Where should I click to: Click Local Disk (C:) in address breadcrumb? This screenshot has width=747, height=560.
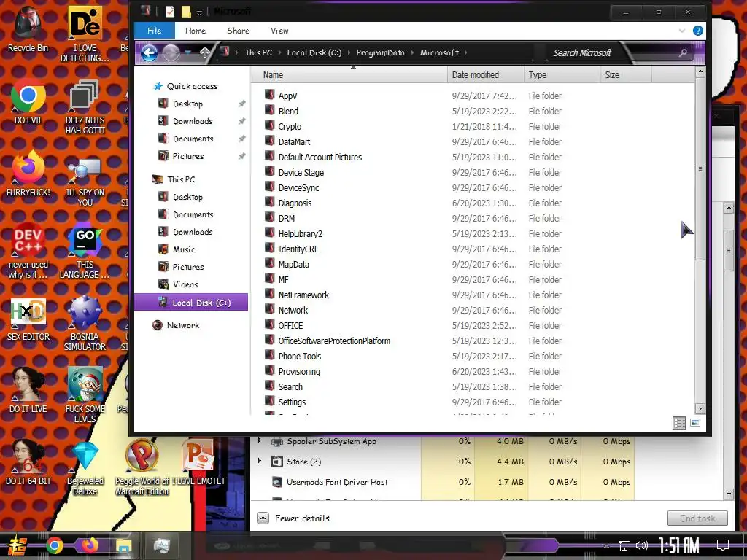click(314, 52)
